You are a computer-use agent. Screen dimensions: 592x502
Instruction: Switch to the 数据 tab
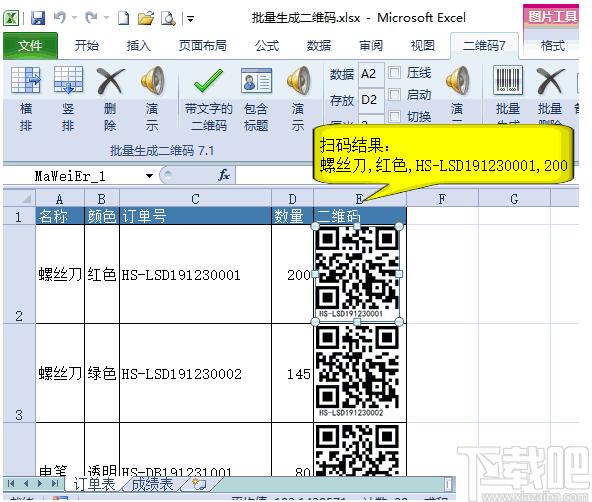tap(319, 46)
